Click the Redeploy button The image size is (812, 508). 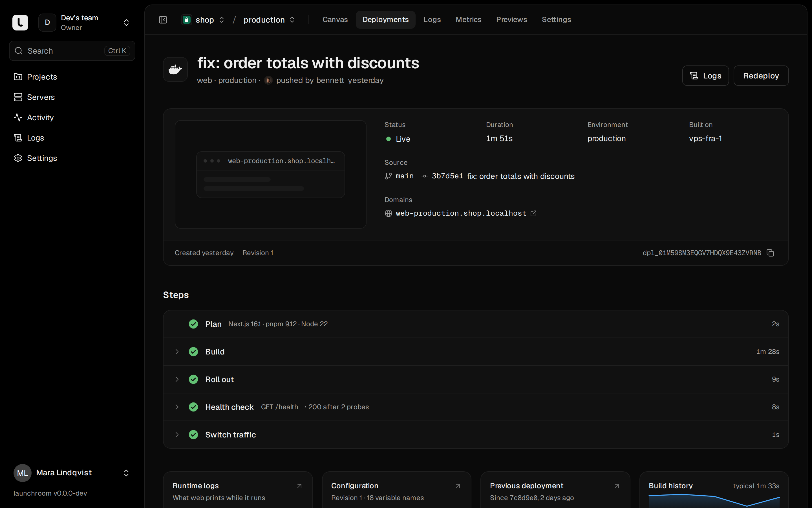pos(761,76)
